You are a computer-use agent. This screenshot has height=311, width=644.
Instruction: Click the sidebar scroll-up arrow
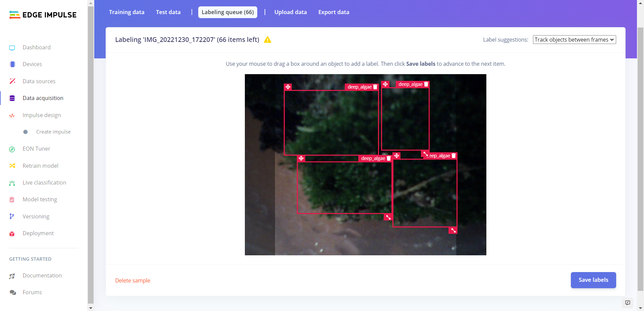pos(91,3)
